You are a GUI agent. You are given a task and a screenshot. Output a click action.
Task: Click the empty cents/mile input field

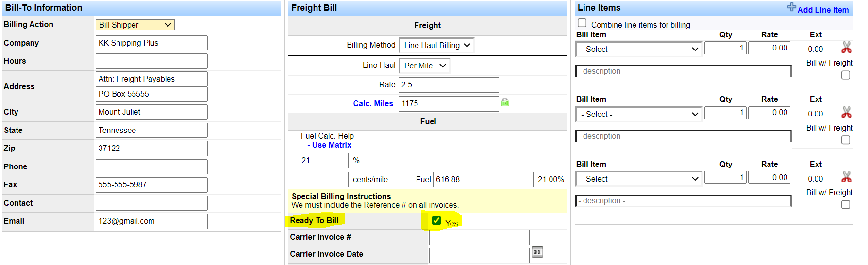point(323,180)
